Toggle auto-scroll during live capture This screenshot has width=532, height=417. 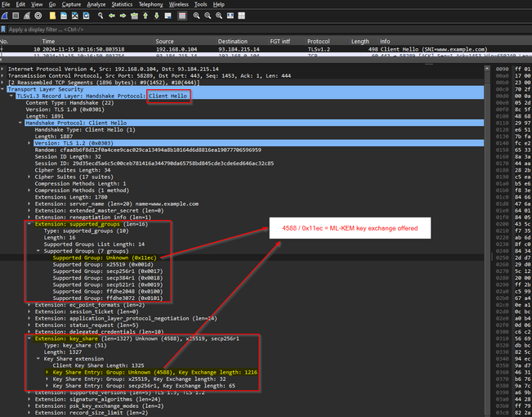point(168,16)
